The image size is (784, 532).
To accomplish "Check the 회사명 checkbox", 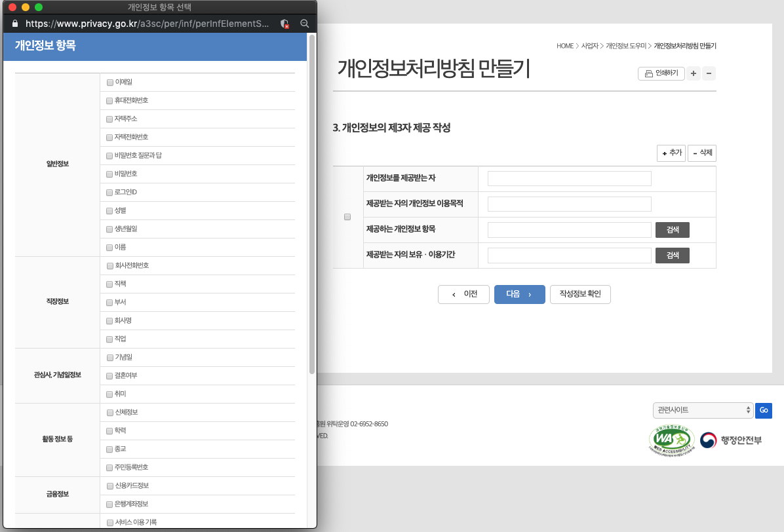I will pyautogui.click(x=109, y=321).
